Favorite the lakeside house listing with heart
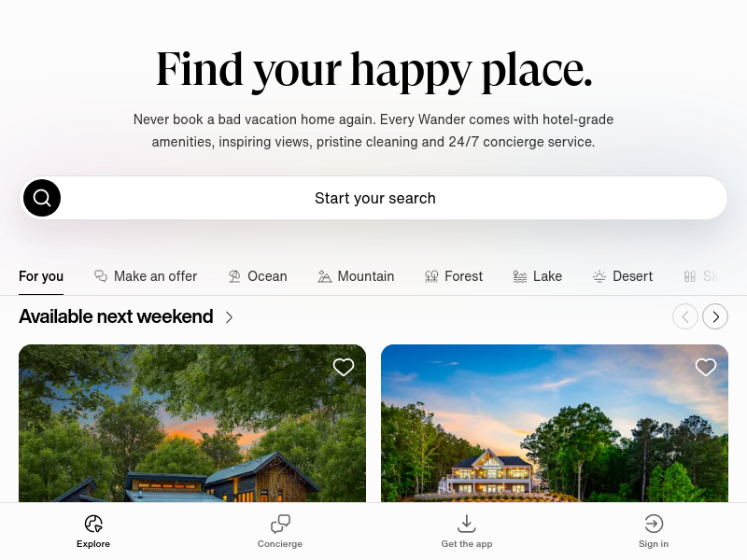This screenshot has height=560, width=747. pos(706,367)
